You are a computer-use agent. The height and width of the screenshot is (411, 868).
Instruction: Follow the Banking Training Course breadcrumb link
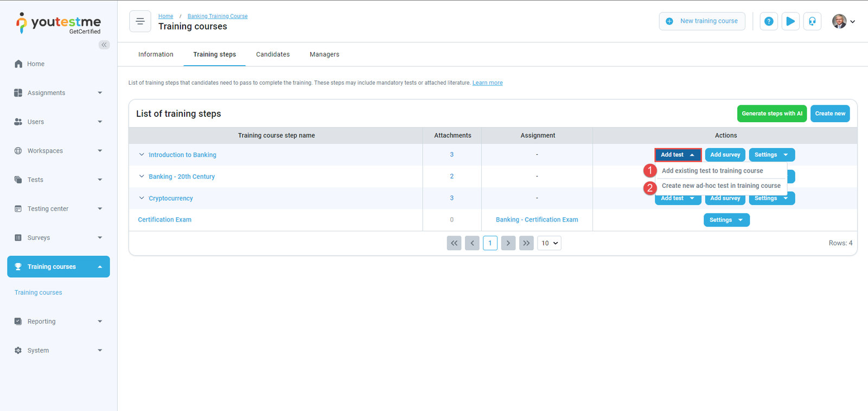pyautogui.click(x=218, y=16)
